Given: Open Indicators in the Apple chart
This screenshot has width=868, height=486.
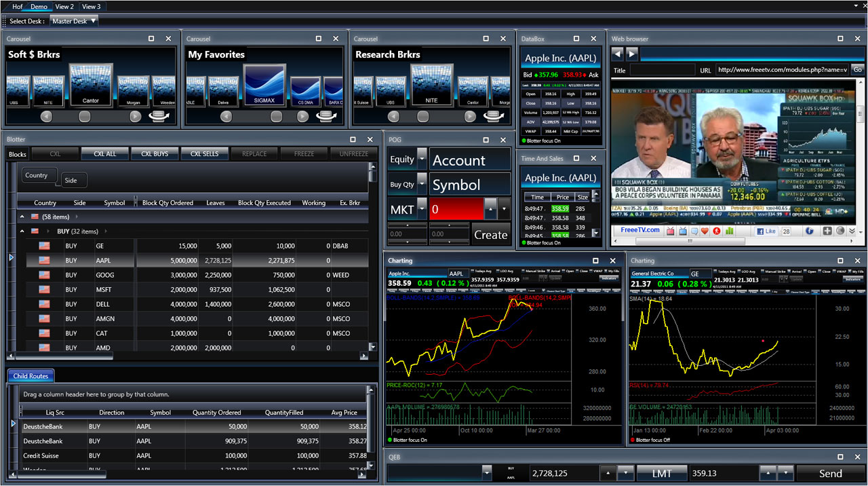Looking at the screenshot, I should pos(608,278).
